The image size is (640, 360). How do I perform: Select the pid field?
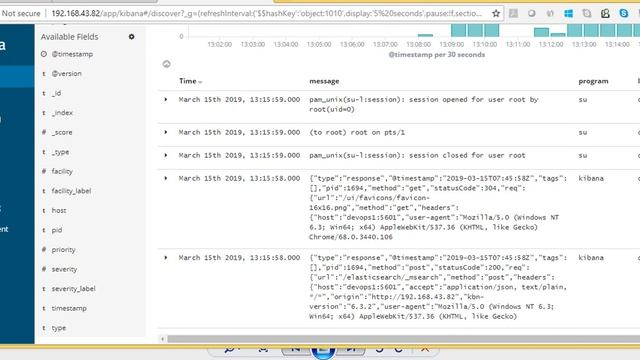(57, 230)
